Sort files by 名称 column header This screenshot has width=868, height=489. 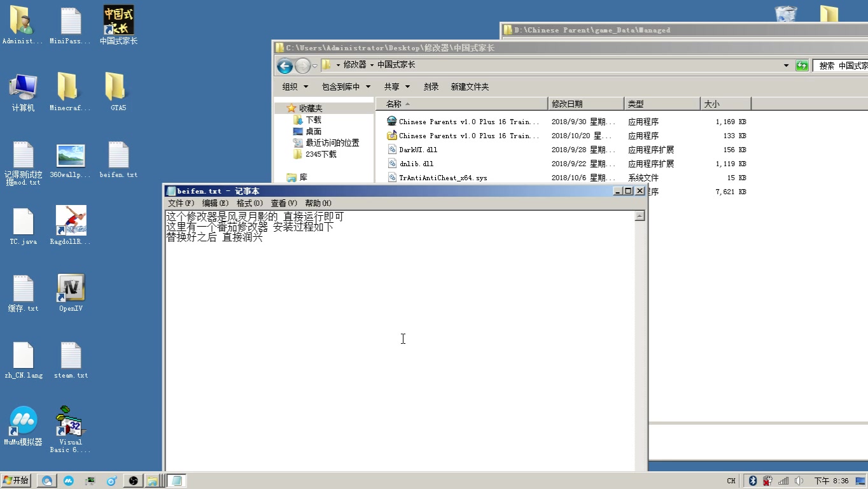pyautogui.click(x=461, y=104)
